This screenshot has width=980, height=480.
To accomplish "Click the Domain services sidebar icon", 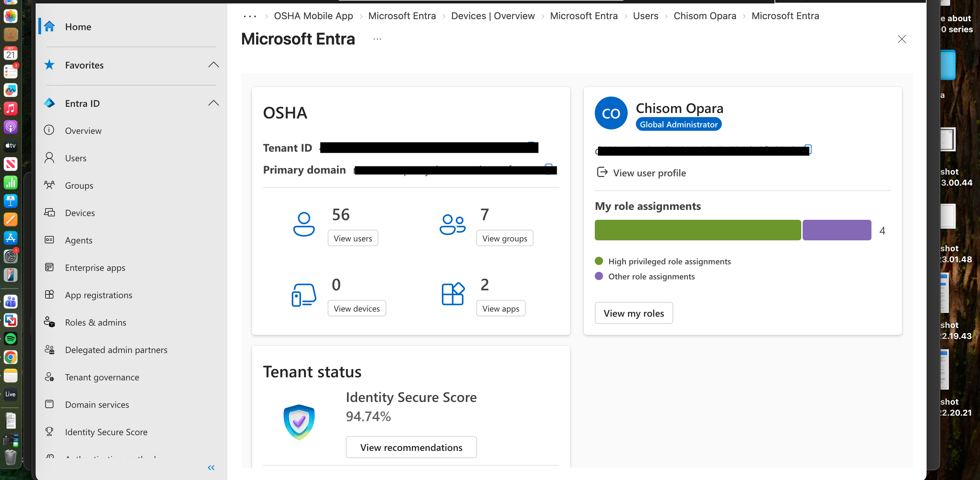I will coord(49,404).
